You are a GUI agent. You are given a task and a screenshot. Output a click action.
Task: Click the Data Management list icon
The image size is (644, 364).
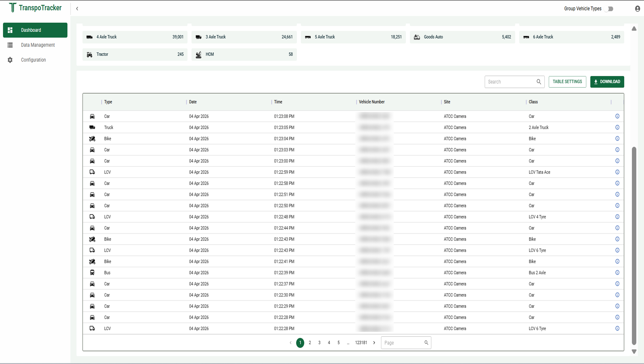click(10, 45)
